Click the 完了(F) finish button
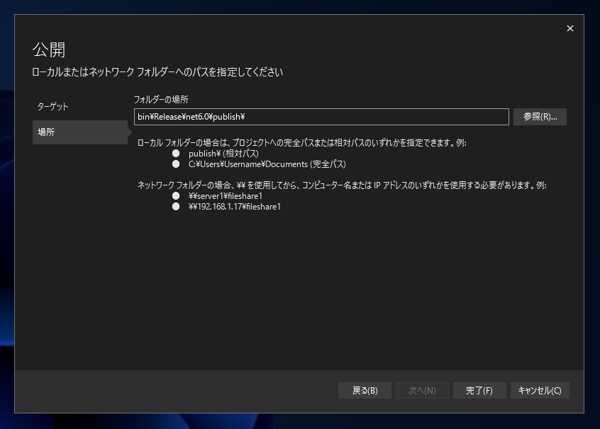This screenshot has width=600, height=429. coord(479,390)
